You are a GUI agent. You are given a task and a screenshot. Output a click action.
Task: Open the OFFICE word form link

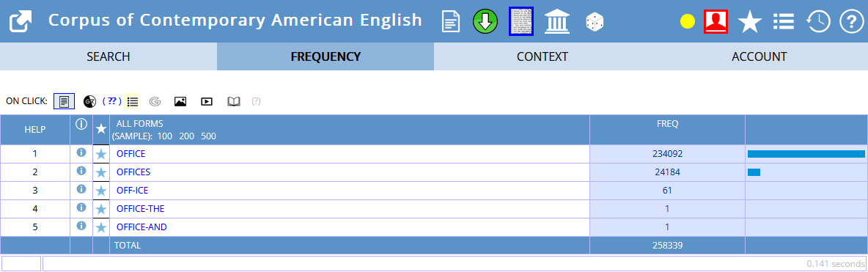(130, 153)
